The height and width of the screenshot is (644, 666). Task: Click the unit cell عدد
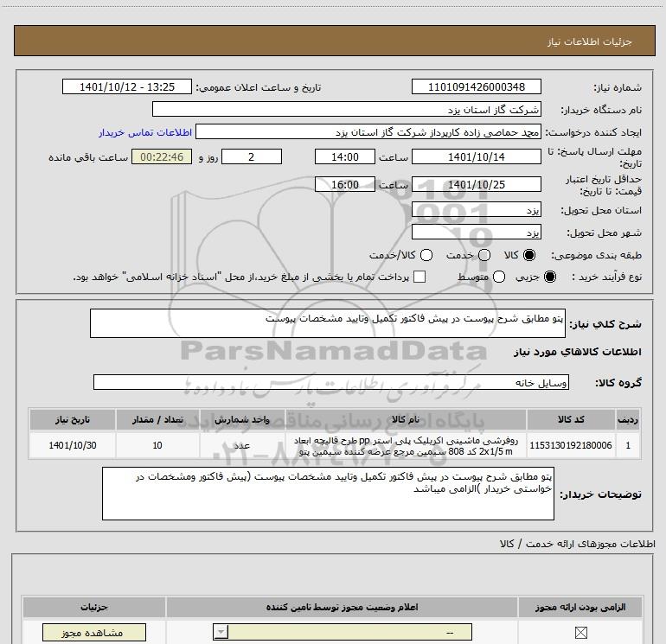(x=241, y=445)
